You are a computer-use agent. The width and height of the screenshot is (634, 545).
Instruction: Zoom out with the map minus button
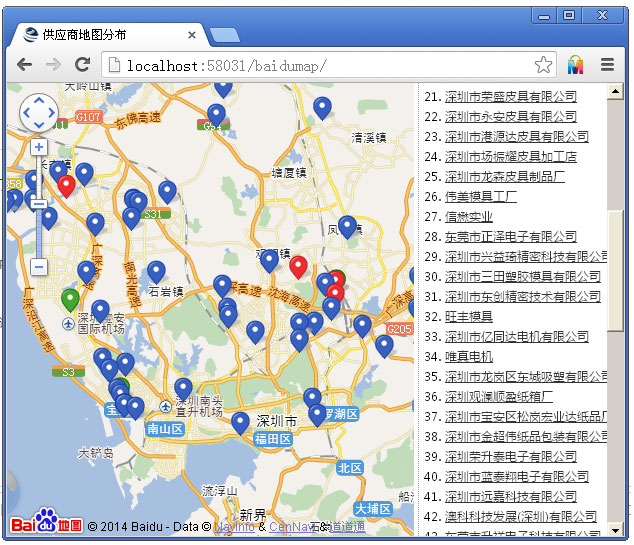[x=39, y=267]
